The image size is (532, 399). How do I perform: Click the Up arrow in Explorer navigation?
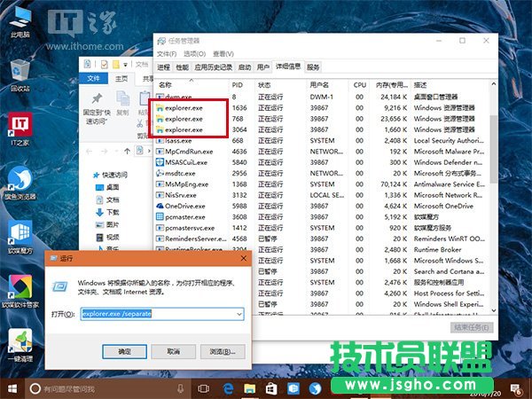tap(127, 151)
